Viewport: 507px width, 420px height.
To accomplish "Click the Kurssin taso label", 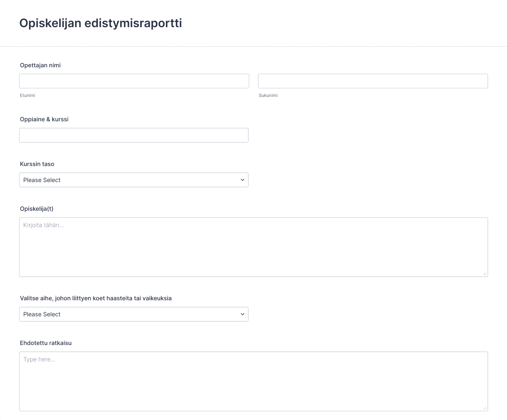I will point(37,164).
